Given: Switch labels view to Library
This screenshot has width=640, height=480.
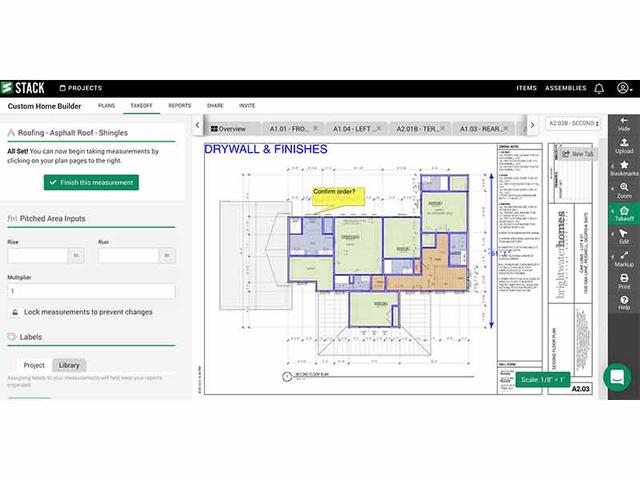Looking at the screenshot, I should pos(68,366).
